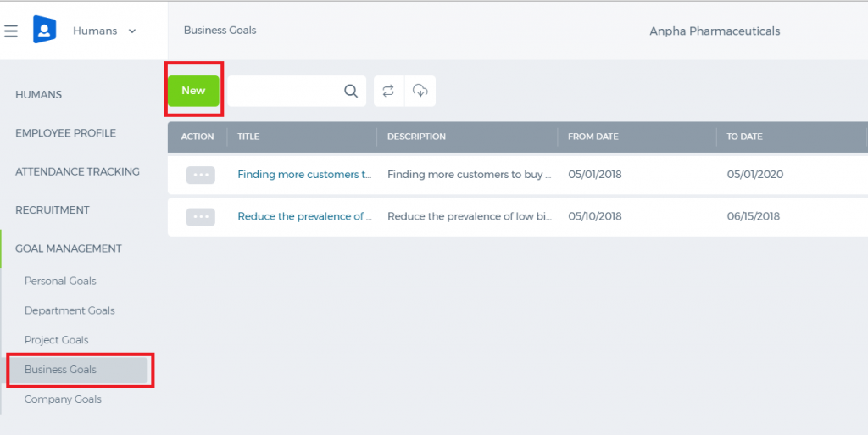The width and height of the screenshot is (868, 435).
Task: Expand the Attendance Tracking menu section
Action: tap(77, 171)
